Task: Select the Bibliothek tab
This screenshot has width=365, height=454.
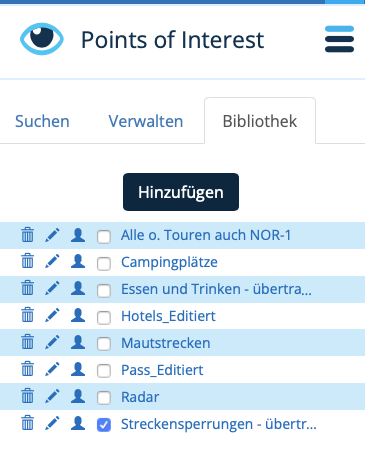Action: pos(260,121)
